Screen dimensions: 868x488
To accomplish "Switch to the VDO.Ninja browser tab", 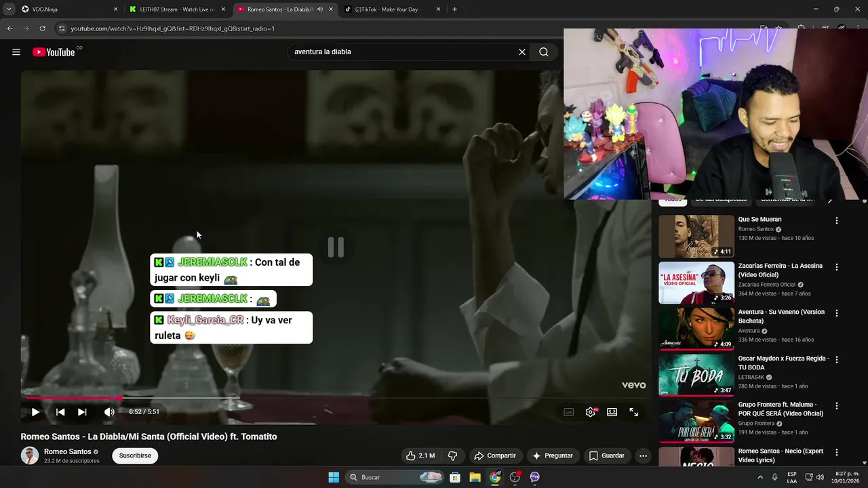I will pyautogui.click(x=68, y=9).
